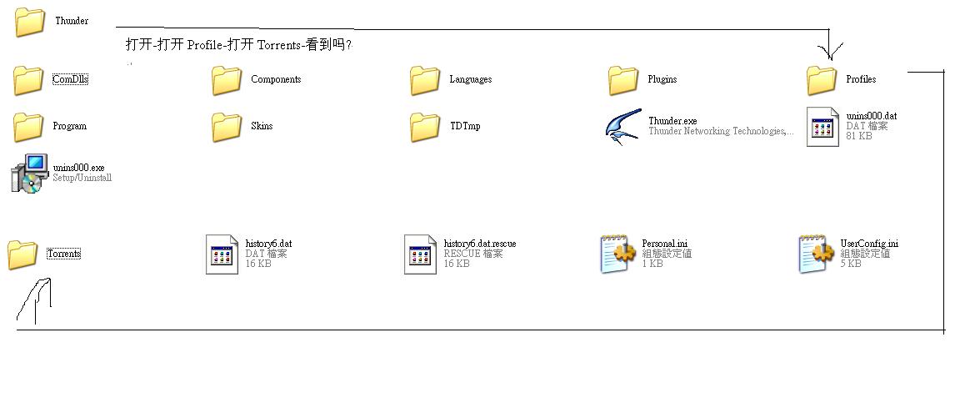Click the Personal.ini config icon
The image size is (980, 418).
(617, 254)
